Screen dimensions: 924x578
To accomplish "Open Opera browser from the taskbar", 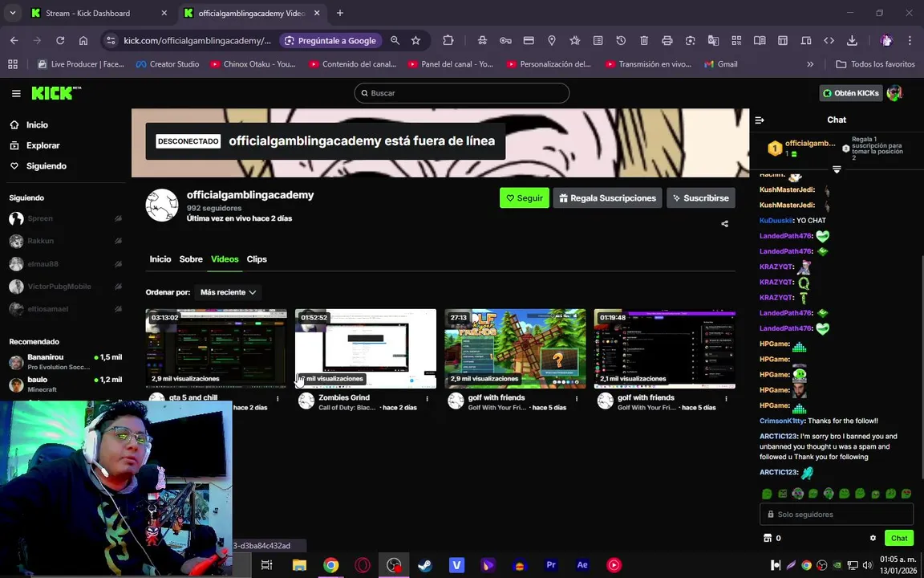I will (x=363, y=565).
